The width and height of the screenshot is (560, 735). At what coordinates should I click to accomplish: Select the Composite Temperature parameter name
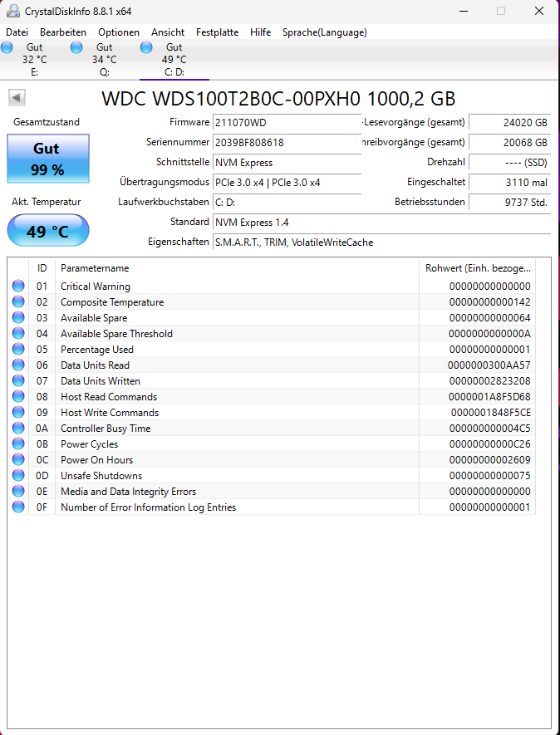[112, 301]
